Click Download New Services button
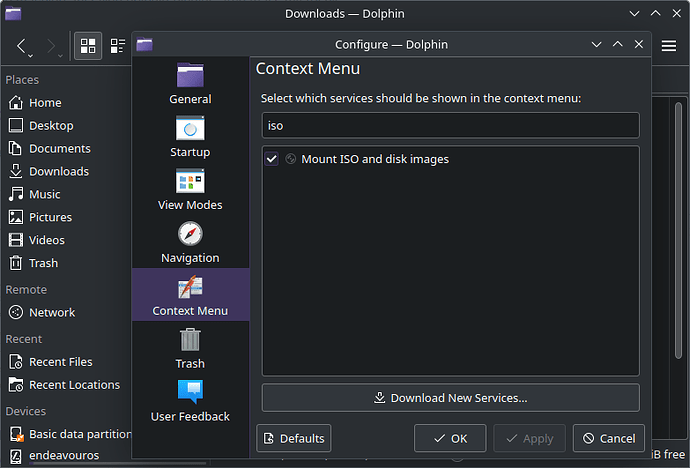Image resolution: width=690 pixels, height=468 pixels. (451, 398)
